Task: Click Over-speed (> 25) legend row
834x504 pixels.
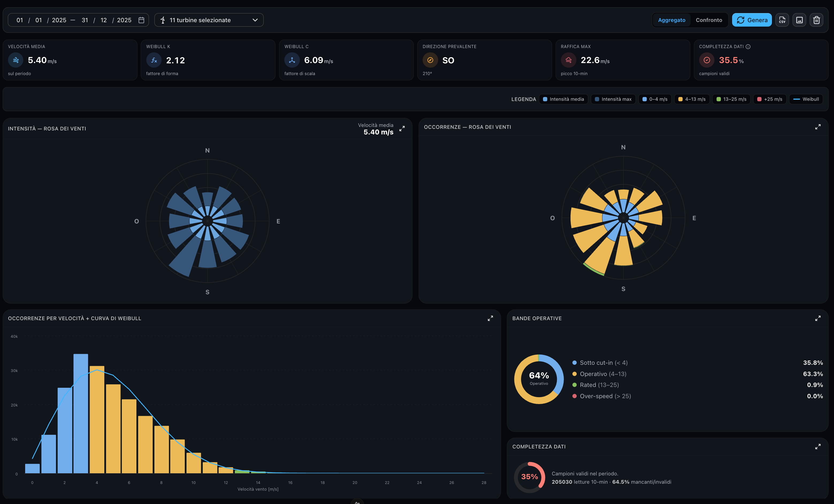Action: point(697,396)
